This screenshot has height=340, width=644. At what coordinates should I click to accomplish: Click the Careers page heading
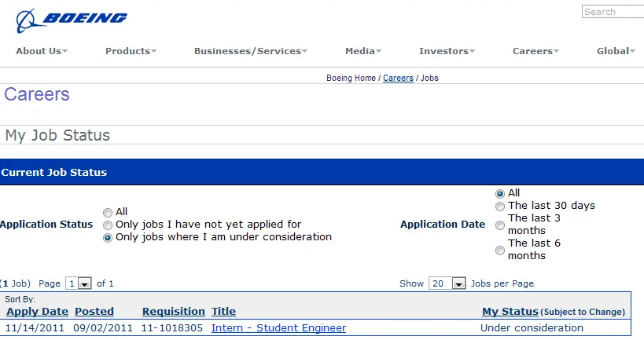click(37, 94)
